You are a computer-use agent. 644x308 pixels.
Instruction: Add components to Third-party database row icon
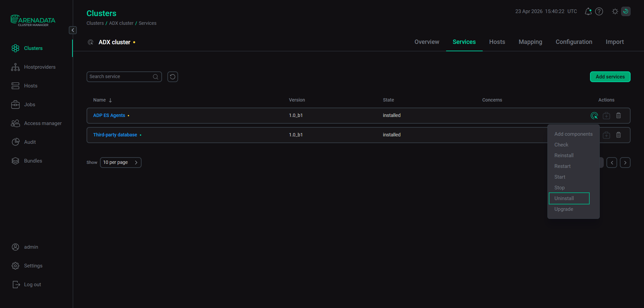coord(606,135)
